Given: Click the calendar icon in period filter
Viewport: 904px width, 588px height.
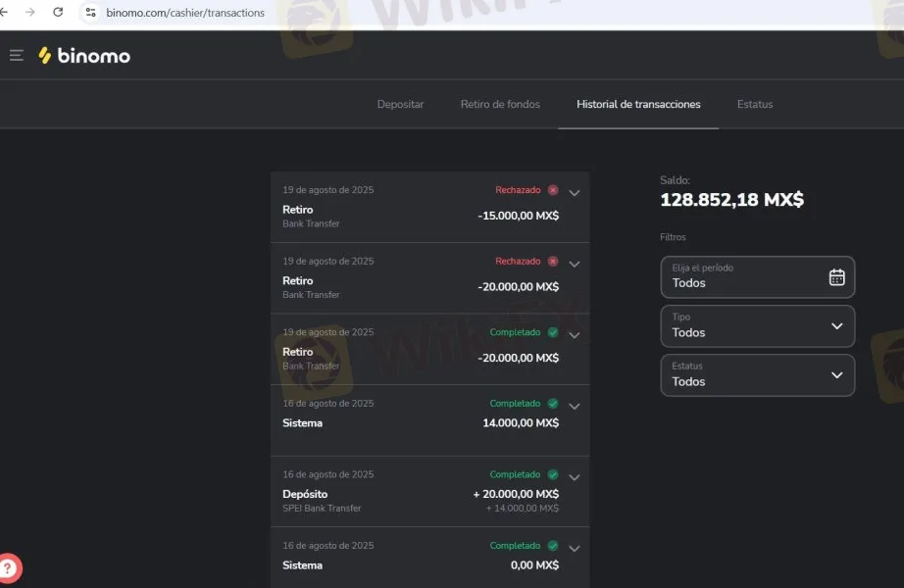Looking at the screenshot, I should point(836,277).
